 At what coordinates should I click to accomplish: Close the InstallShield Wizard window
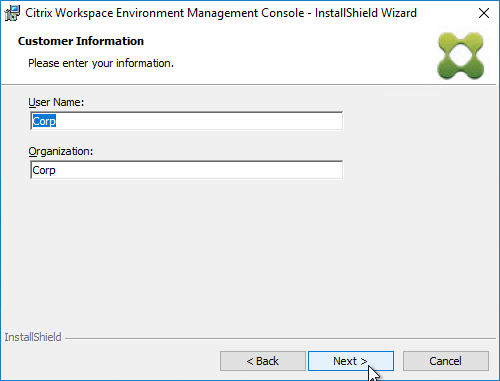[484, 13]
